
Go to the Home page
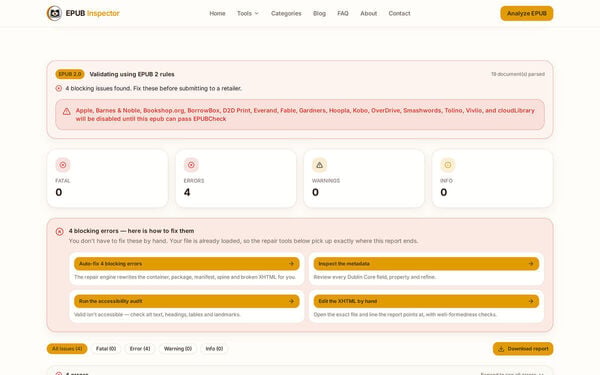coord(217,13)
